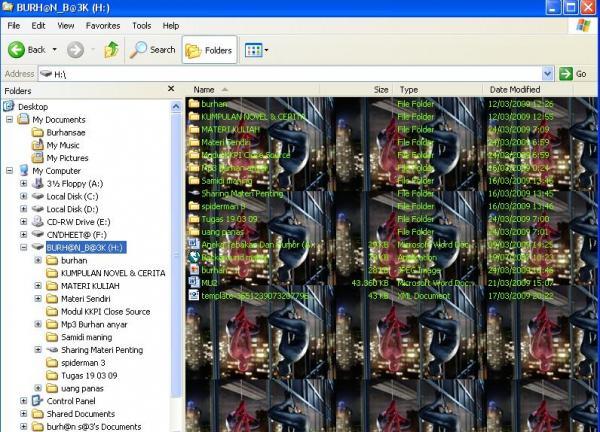This screenshot has width=600, height=432.
Task: Collapse My Documents in tree
Action: (x=10, y=120)
